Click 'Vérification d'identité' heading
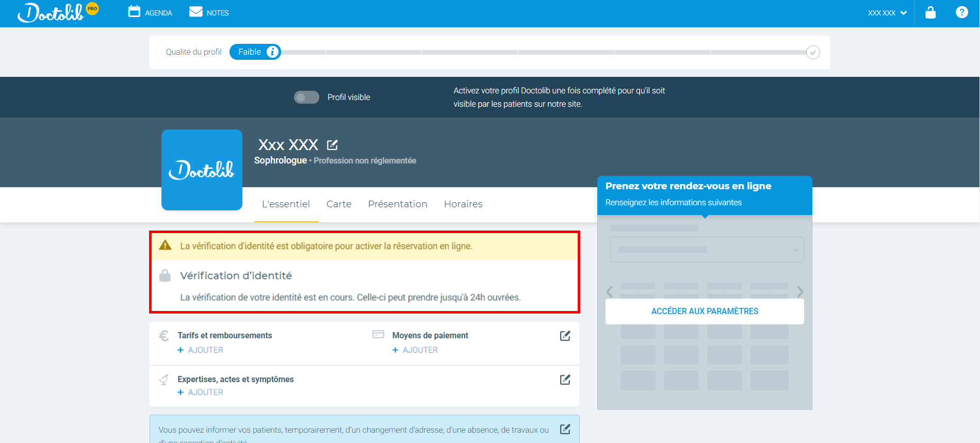 pyautogui.click(x=236, y=276)
